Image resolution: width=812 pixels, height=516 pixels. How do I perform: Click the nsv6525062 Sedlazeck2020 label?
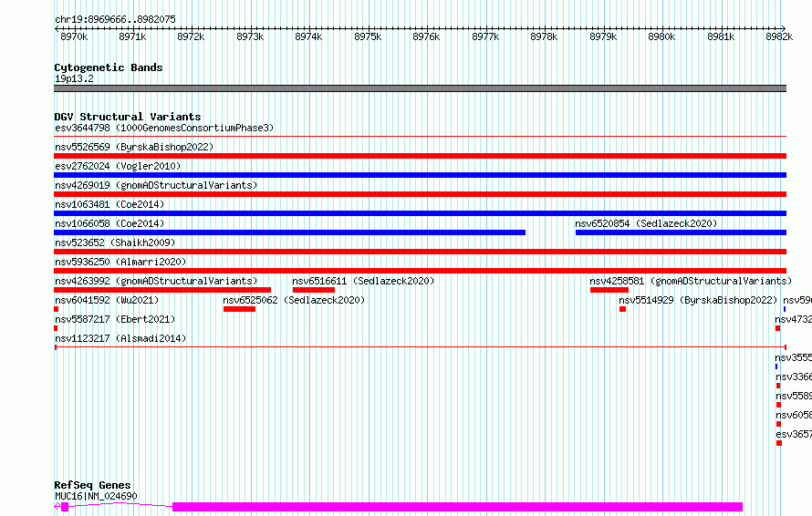(294, 300)
